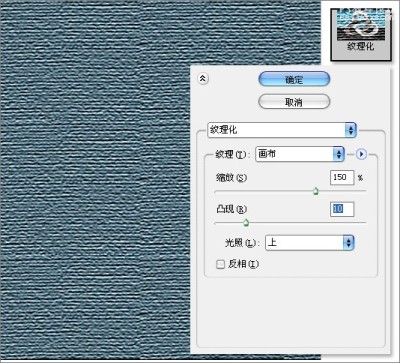Open the 纹理化 filter selection dropdown

click(x=282, y=130)
